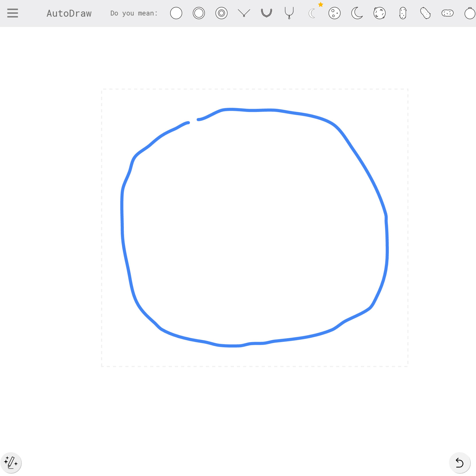Pick the U-shaped drop pendant necklace
The image size is (476, 476).
(289, 13)
